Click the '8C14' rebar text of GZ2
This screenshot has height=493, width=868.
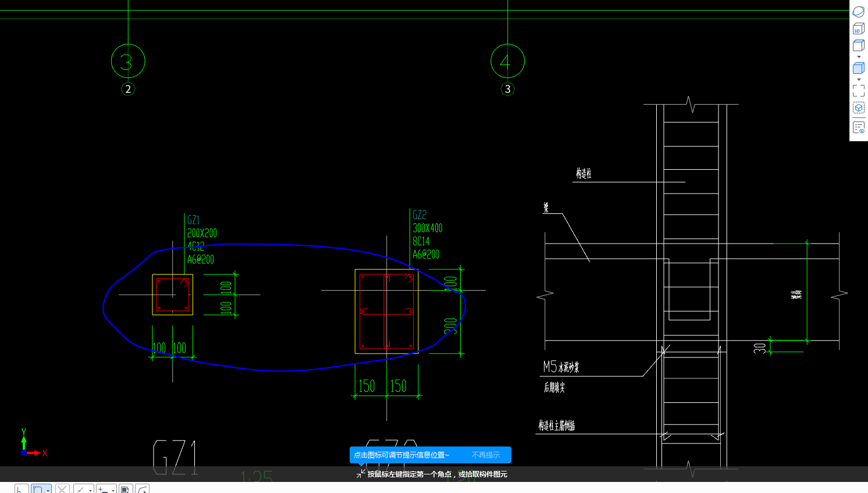pos(421,241)
